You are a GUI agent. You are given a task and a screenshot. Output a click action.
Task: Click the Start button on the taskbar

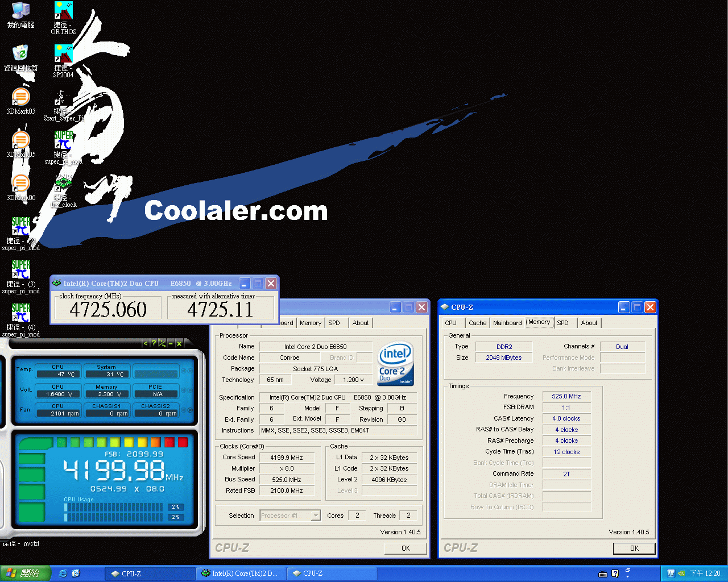tap(26, 573)
